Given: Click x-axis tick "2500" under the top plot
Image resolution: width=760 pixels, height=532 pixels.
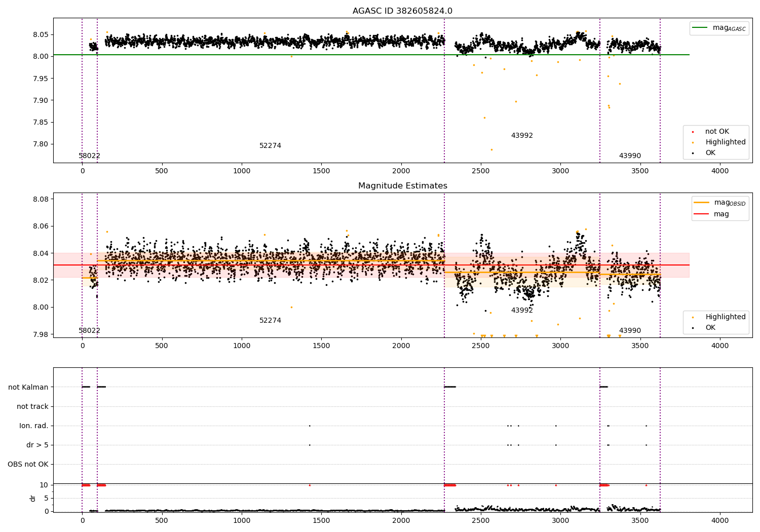Looking at the screenshot, I should [481, 171].
